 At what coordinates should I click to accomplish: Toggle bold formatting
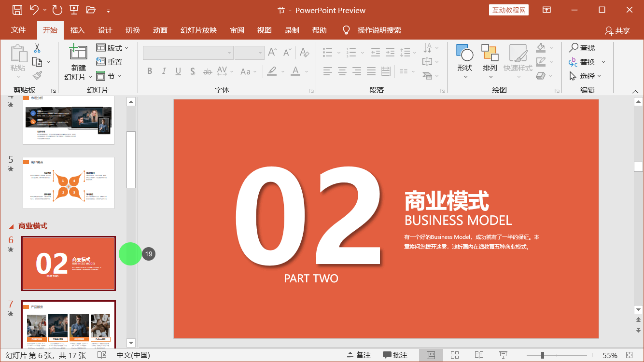point(150,71)
